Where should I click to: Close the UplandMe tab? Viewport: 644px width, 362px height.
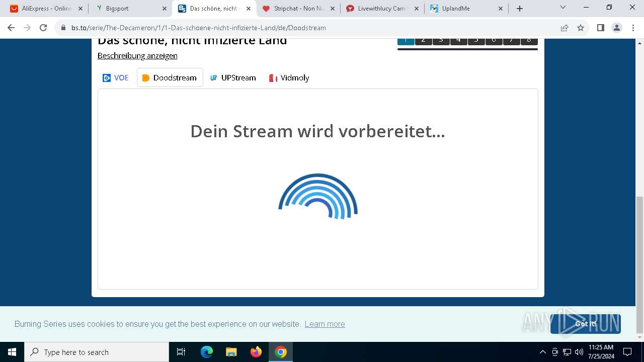pos(501,9)
